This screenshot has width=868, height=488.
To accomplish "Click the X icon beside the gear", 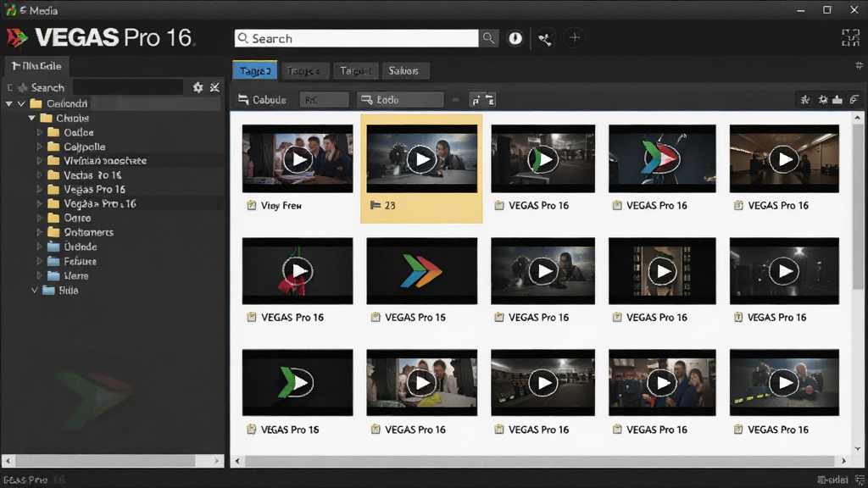I will [x=214, y=87].
